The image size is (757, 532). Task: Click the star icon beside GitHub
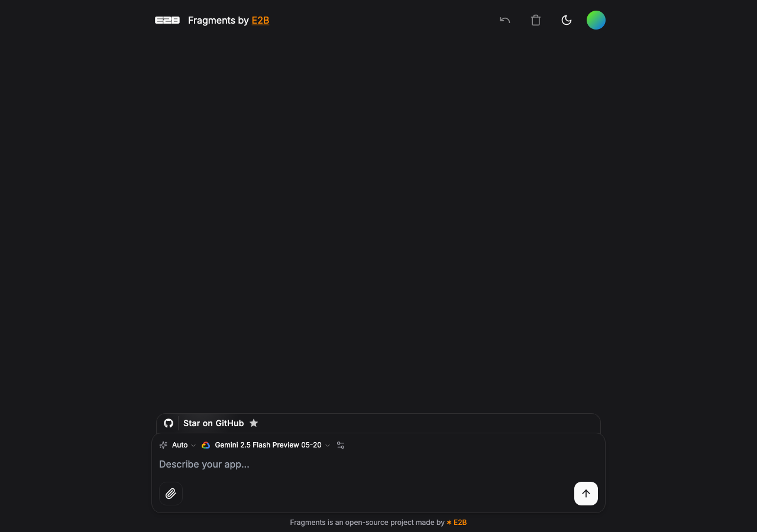[254, 423]
